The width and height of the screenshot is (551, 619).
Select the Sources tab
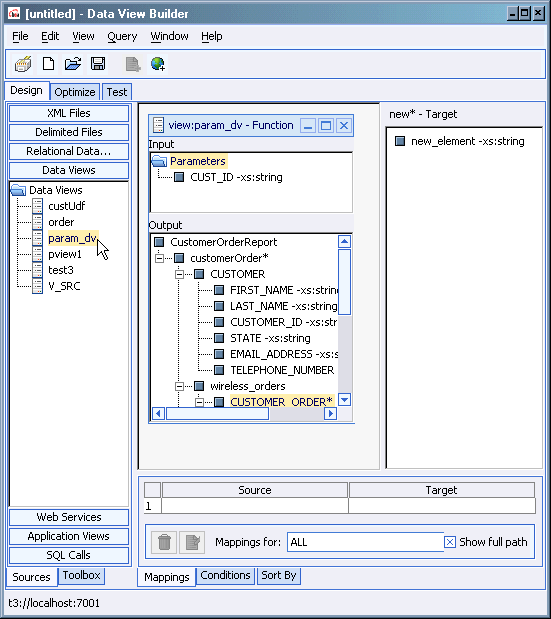31,577
